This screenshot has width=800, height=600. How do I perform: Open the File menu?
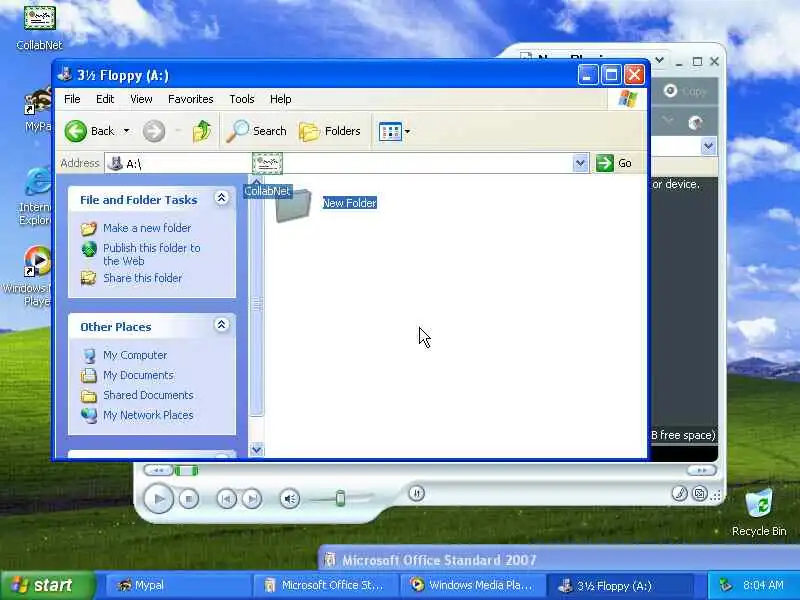coord(72,99)
